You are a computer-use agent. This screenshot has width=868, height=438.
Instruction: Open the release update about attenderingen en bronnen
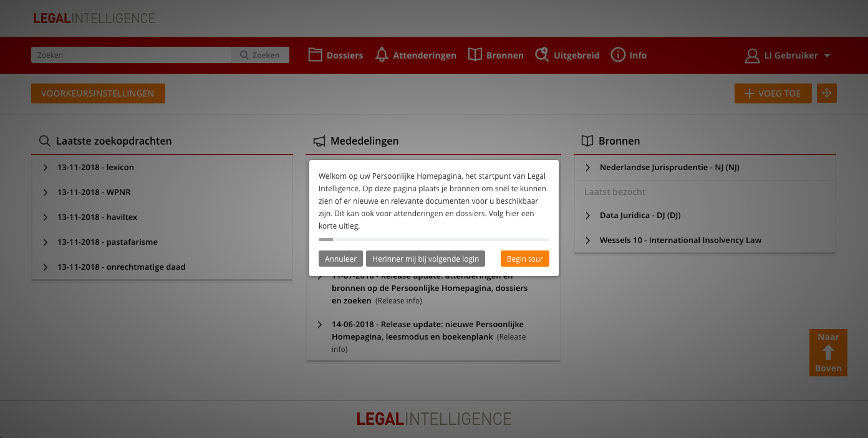pos(430,288)
